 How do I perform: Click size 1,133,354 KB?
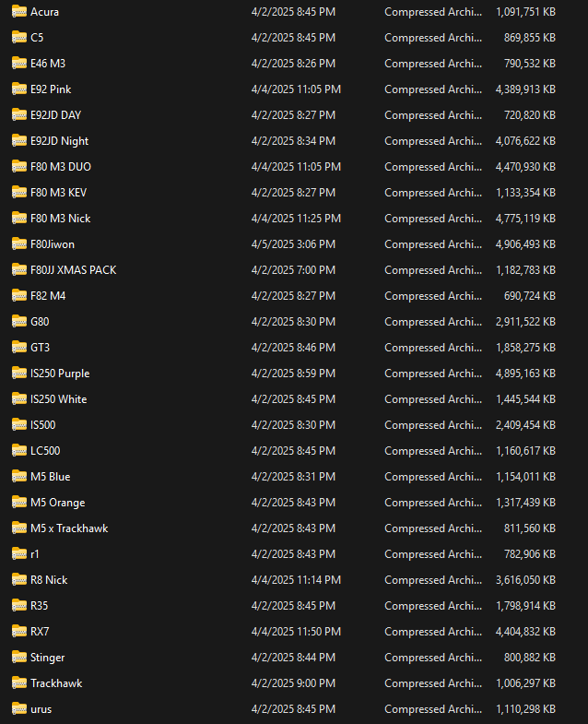tap(525, 193)
